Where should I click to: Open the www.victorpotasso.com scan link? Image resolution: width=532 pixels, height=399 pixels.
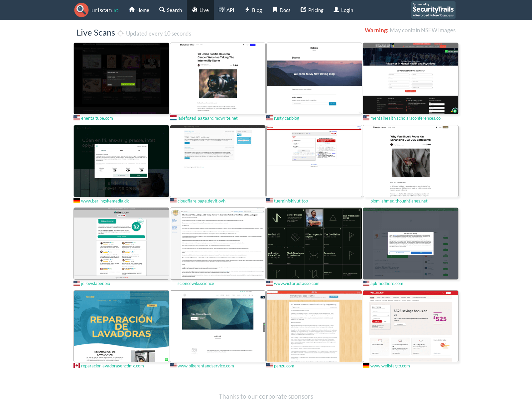(x=297, y=283)
